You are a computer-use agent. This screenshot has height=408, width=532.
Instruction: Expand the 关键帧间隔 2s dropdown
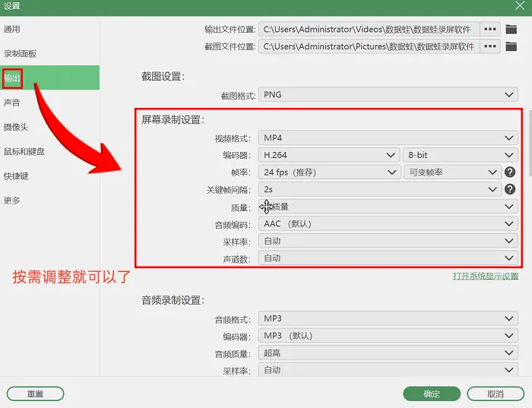tap(380, 189)
